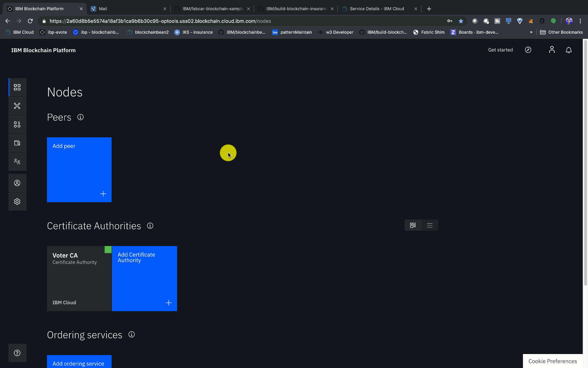Image resolution: width=588 pixels, height=368 pixels.
Task: Click the password key icon in address bar
Action: coord(450,21)
